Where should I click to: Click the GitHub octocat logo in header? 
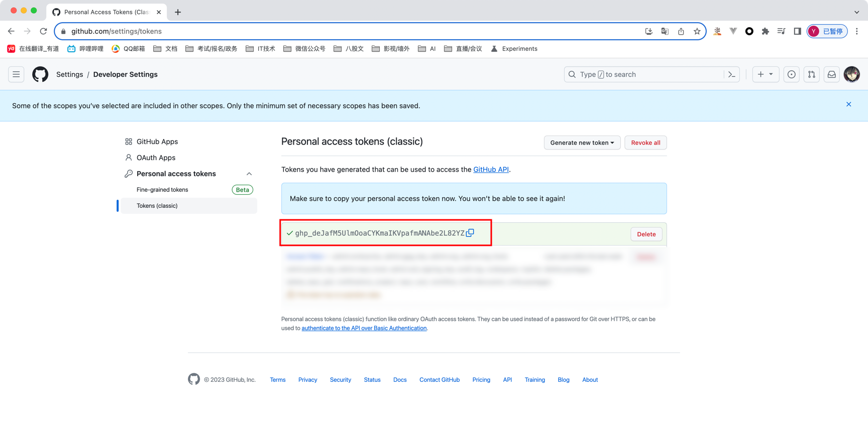[x=40, y=74]
